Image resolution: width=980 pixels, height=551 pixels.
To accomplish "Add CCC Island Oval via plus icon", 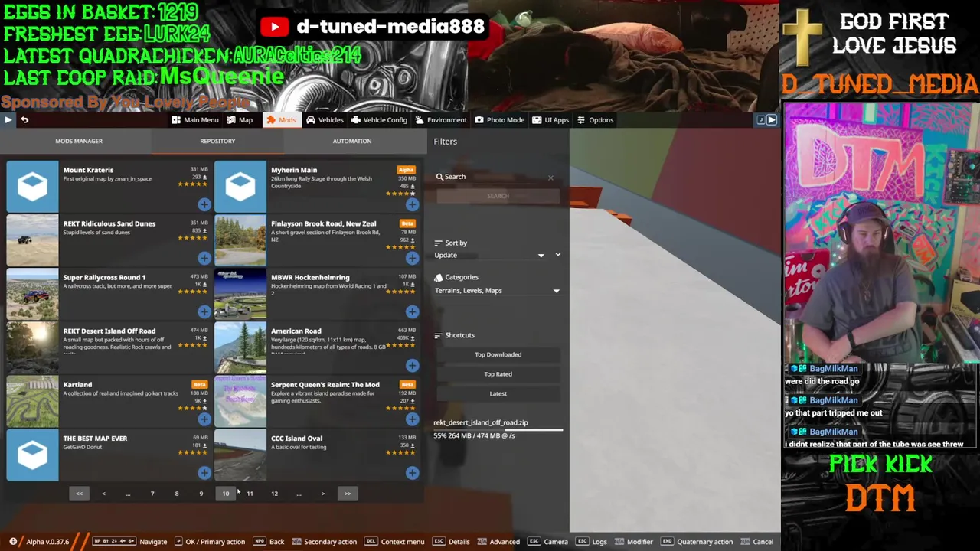I will (x=412, y=472).
